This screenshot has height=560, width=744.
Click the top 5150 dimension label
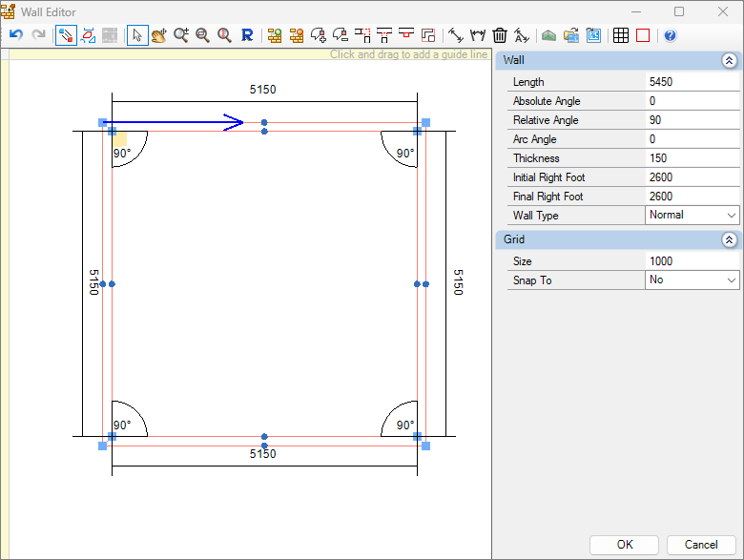[263, 90]
